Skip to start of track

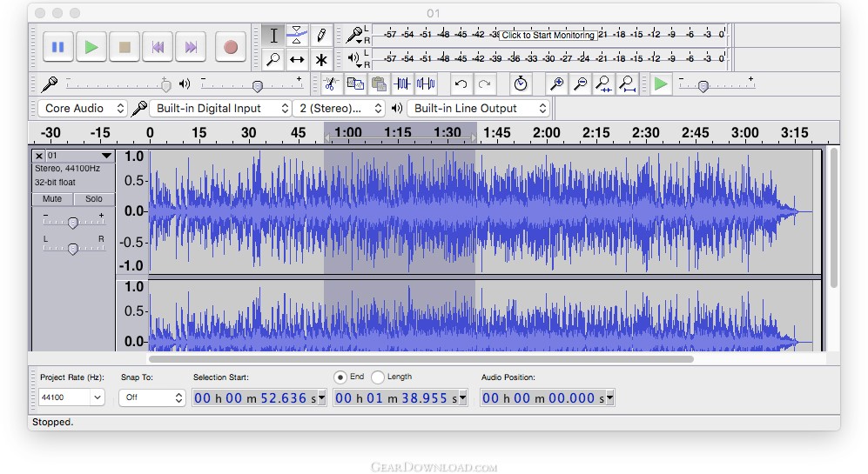[158, 47]
